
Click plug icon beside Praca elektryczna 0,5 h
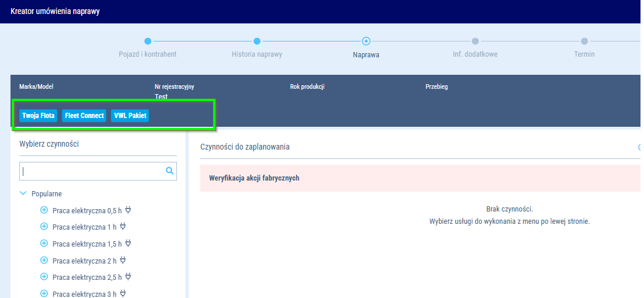tap(128, 210)
